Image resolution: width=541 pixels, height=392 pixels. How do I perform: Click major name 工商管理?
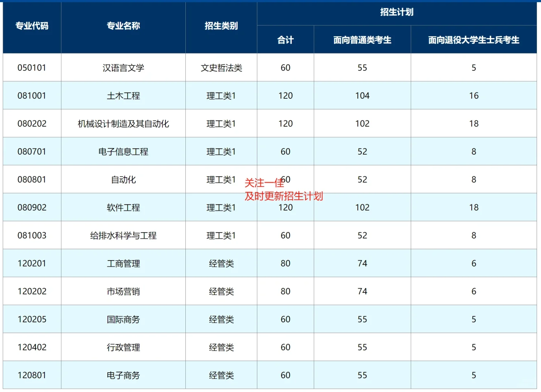(123, 264)
